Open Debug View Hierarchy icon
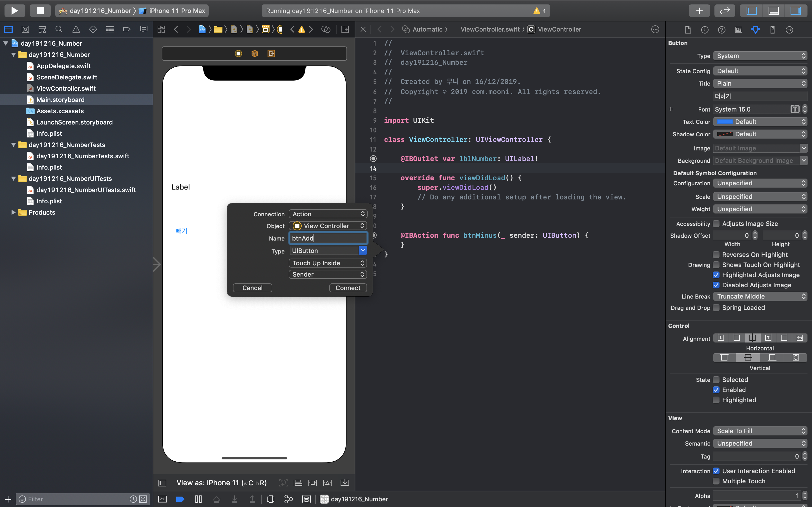Image resolution: width=812 pixels, height=507 pixels. click(270, 499)
